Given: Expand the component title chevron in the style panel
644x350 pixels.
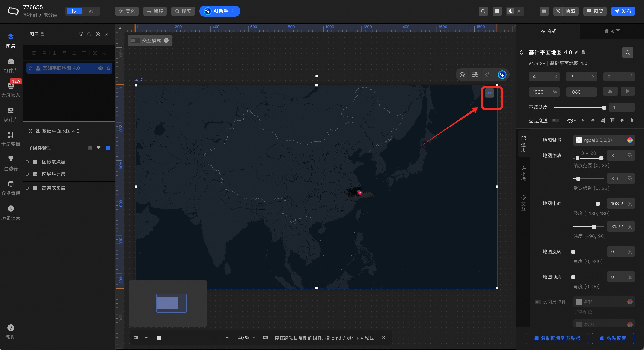Looking at the screenshot, I should click(x=522, y=52).
